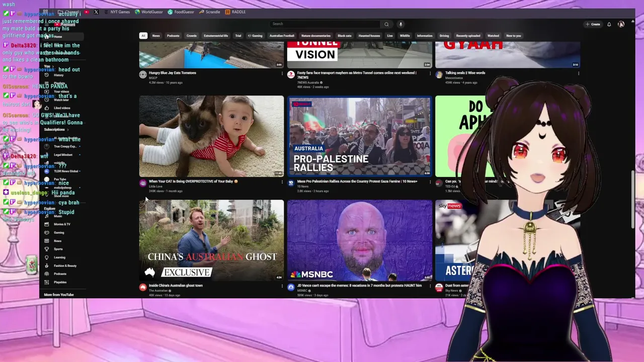The image size is (644, 362).
Task: Select the Extraterrestrial life chip
Action: pyautogui.click(x=216, y=36)
